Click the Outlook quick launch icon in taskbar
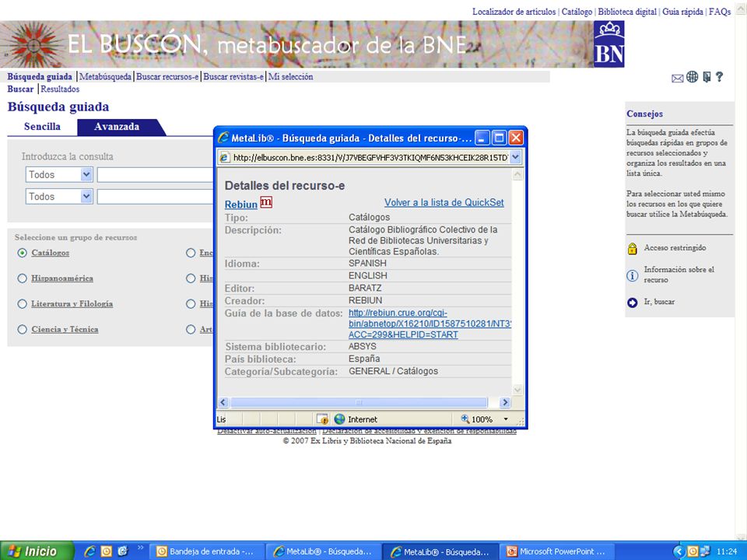Screen dimensions: 747x560 click(107, 551)
